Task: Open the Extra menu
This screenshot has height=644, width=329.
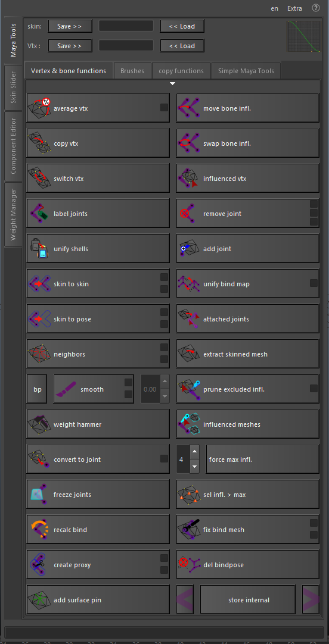Action: [294, 8]
